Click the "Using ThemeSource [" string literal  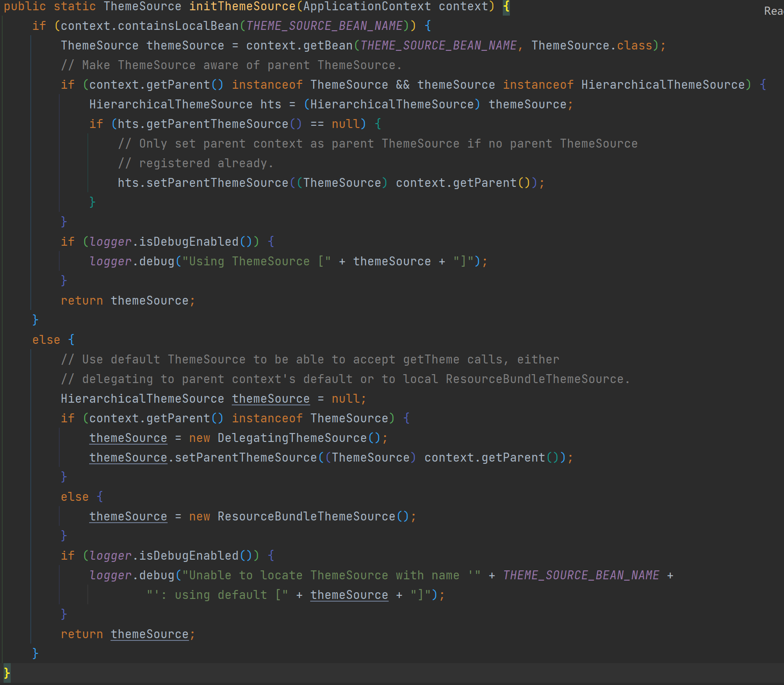[257, 261]
